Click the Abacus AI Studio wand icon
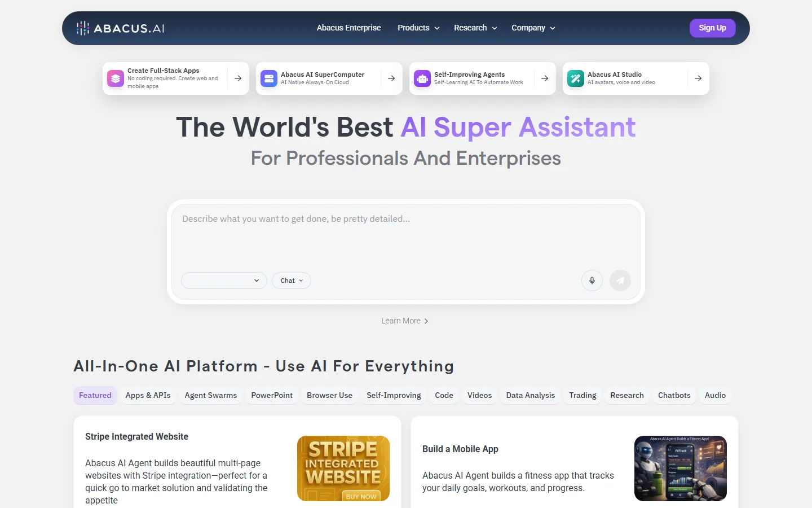812x508 pixels. click(576, 78)
